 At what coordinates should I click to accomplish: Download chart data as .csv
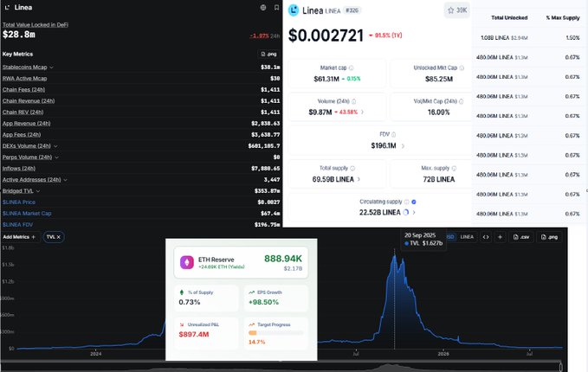coord(521,237)
